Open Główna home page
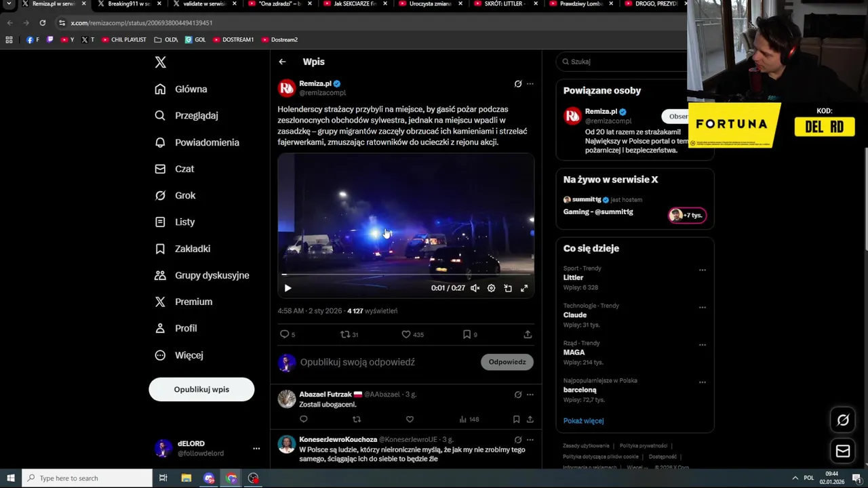Viewport: 868px width, 488px height. click(x=181, y=89)
